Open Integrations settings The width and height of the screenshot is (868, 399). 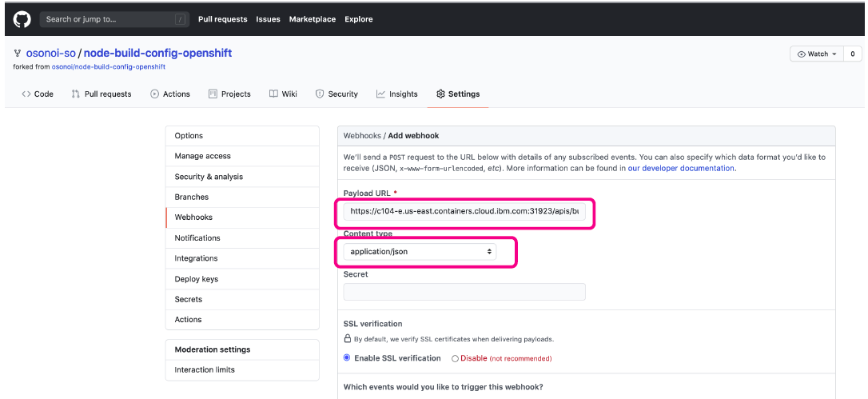tap(242, 258)
